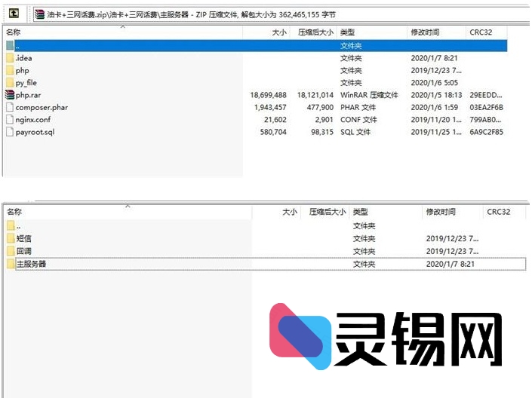The image size is (532, 398).
Task: Click the py_file folder icon
Action: click(x=10, y=83)
